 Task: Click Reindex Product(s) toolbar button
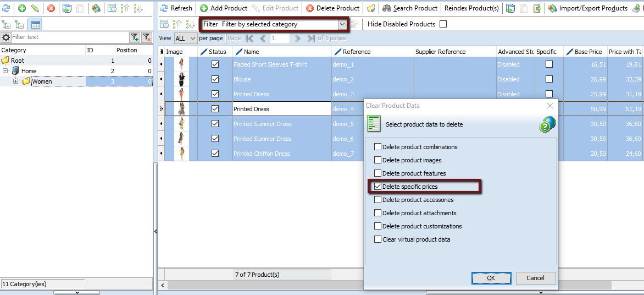[x=471, y=8]
